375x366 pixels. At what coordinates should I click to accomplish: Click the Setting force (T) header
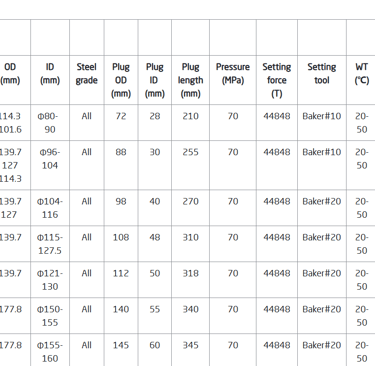click(x=277, y=80)
